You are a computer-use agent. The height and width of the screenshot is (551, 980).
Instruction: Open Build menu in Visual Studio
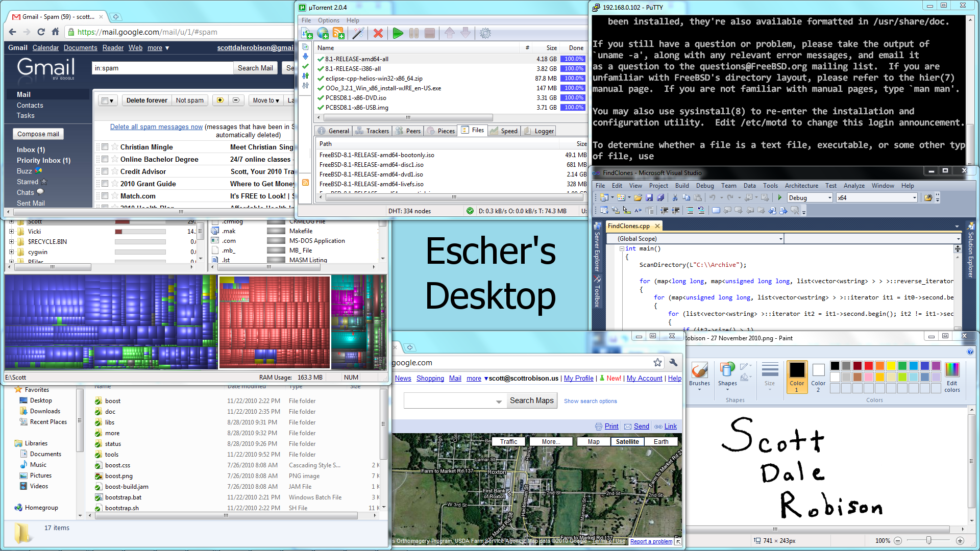[682, 186]
